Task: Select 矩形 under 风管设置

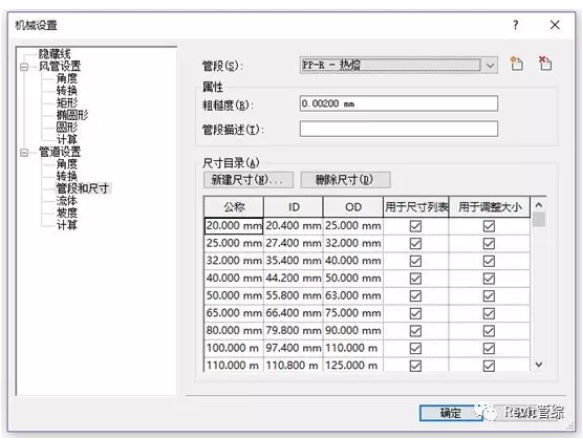Action: 67,103
